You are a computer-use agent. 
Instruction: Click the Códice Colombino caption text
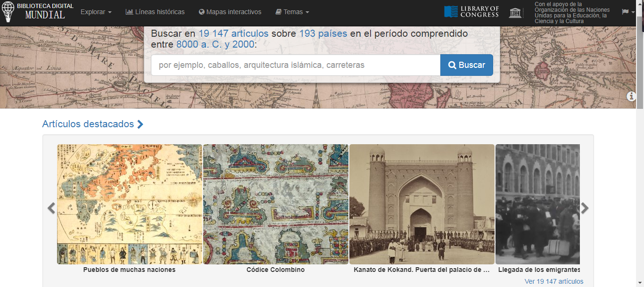coord(276,270)
